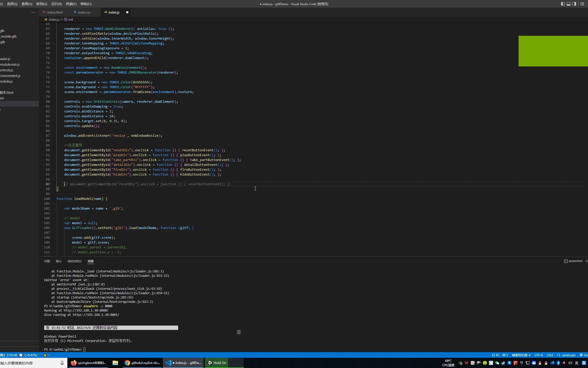The image size is (588, 368).
Task: Click the green minimap highlight block
Action: 553,51
